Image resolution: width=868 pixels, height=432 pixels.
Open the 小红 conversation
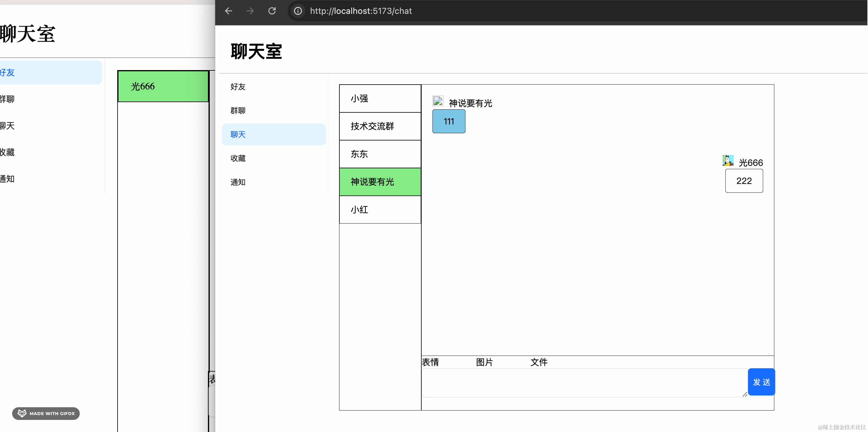[x=380, y=210]
